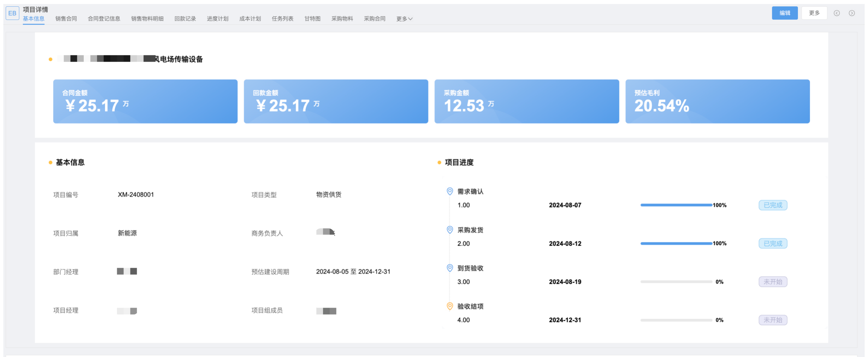868x357 pixels.
Task: Click the 到货验收 0% progress bar
Action: pos(676,282)
